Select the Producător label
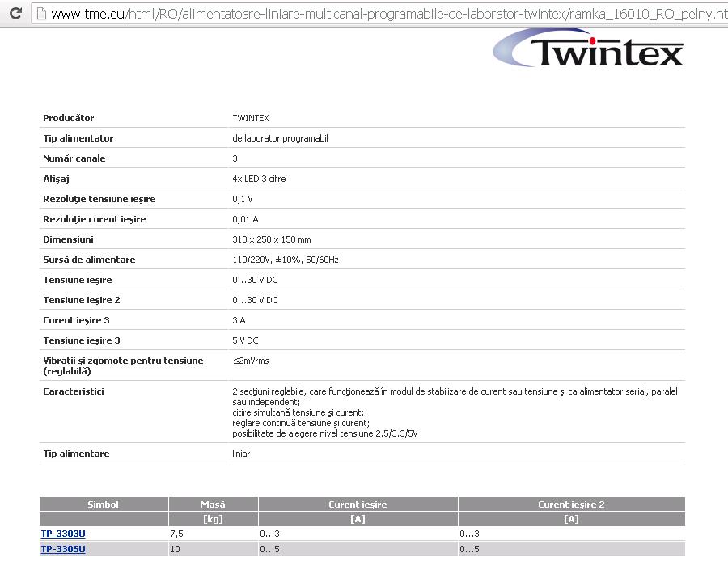This screenshot has width=728, height=566. 68,118
